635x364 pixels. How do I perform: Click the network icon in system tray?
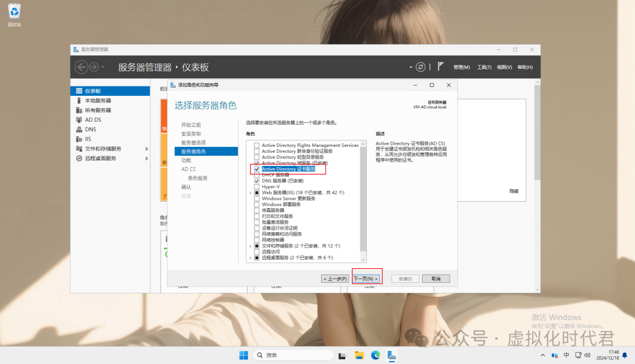(578, 355)
